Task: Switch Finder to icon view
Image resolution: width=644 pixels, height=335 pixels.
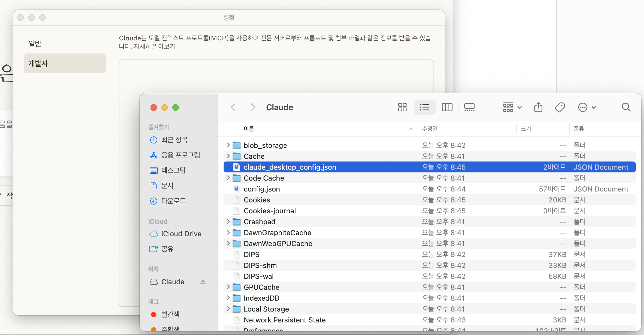Action: pyautogui.click(x=402, y=107)
